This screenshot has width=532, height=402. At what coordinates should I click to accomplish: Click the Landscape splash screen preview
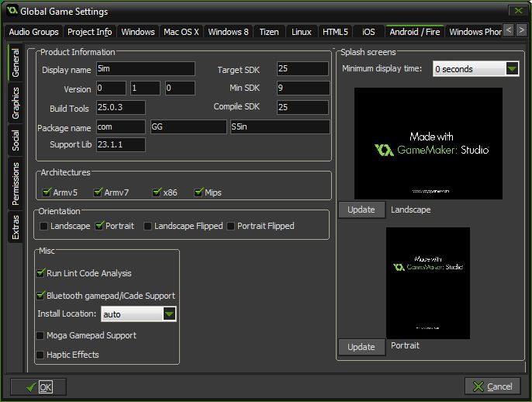[428, 144]
